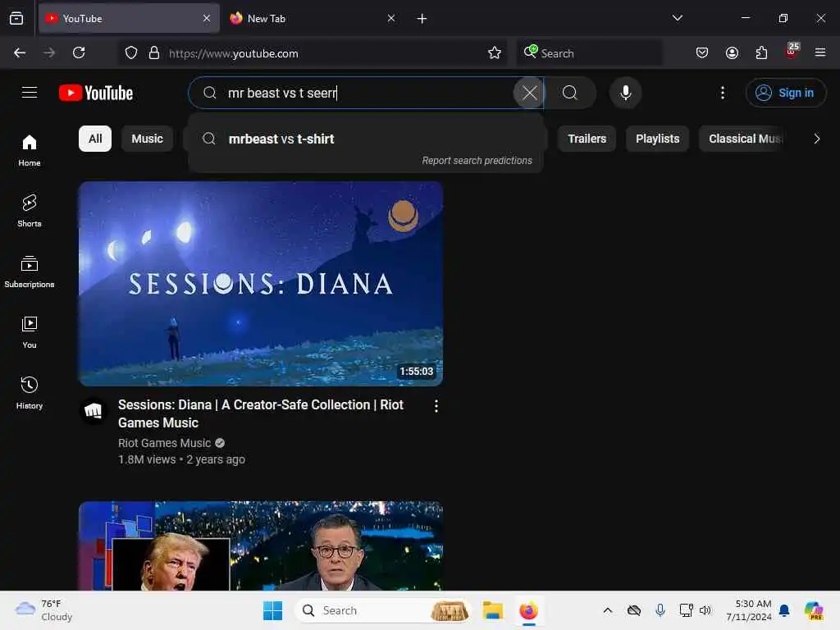The height and width of the screenshot is (630, 840).
Task: Open History in the sidebar
Action: 30,393
